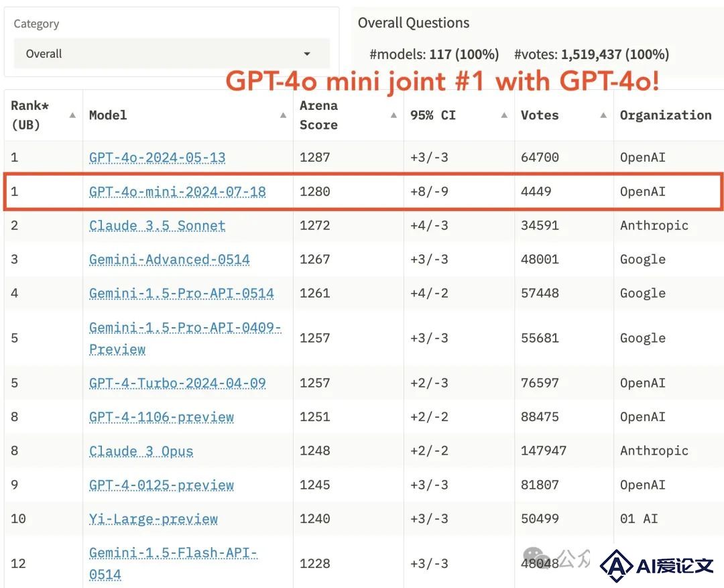
Task: Click rank 10 of Yi-Large-preview
Action: (19, 519)
